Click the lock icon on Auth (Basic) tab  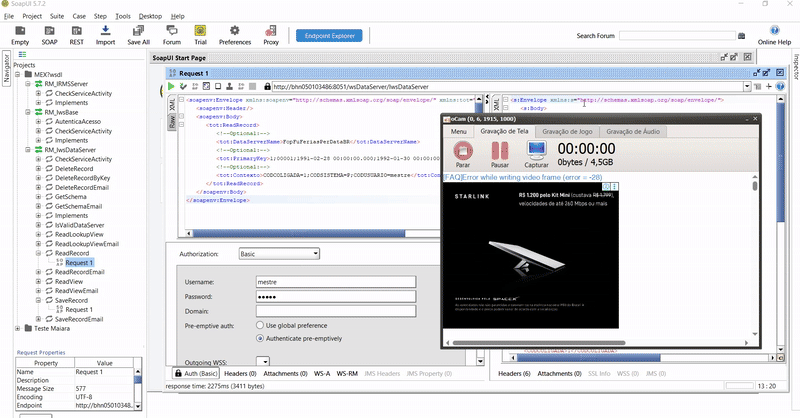(178, 374)
